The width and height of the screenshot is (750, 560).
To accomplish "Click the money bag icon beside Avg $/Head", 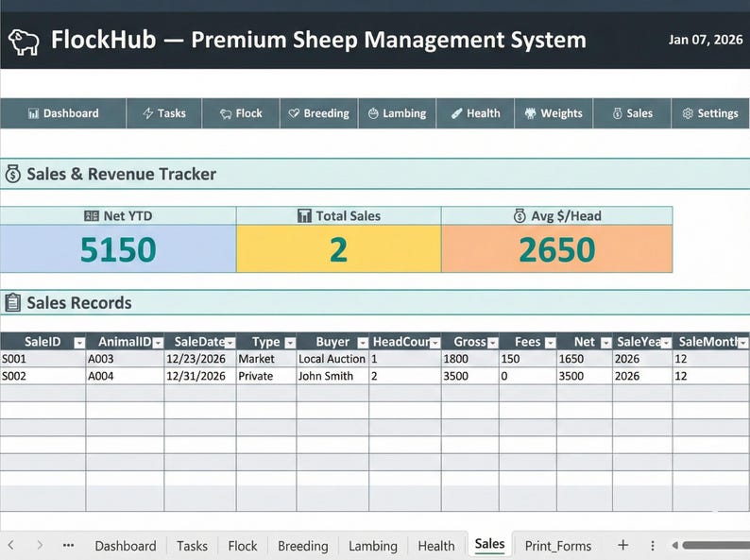I will 520,215.
